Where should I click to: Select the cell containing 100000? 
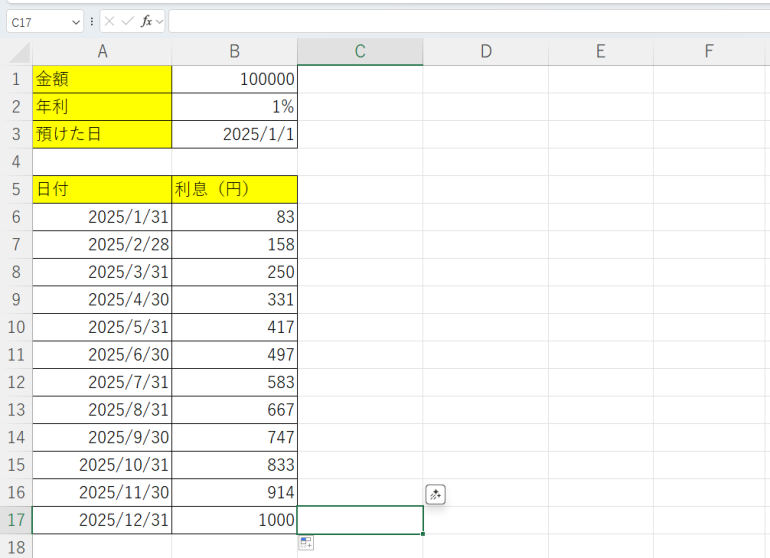(x=234, y=79)
